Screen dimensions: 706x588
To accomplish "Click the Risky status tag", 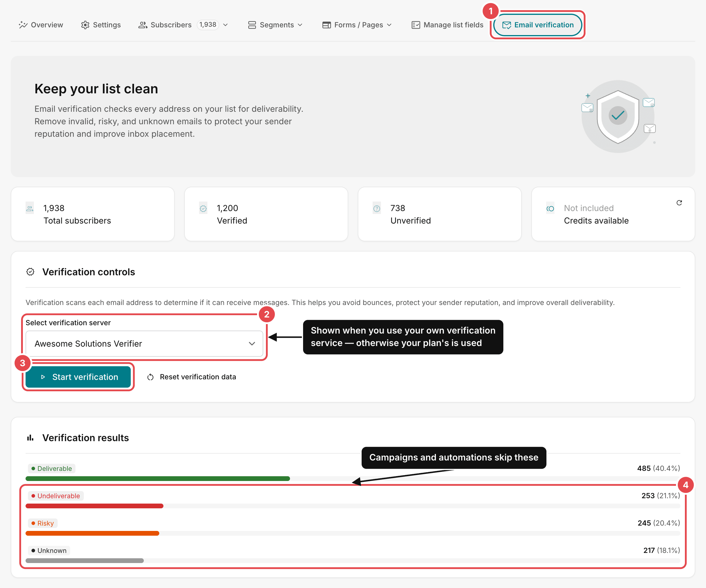I will (x=43, y=523).
